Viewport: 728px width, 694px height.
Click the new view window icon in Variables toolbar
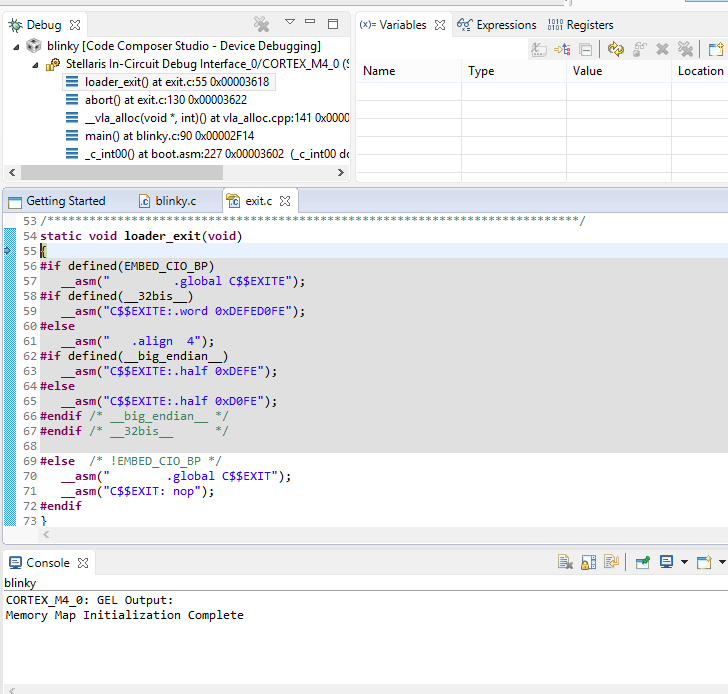point(715,49)
